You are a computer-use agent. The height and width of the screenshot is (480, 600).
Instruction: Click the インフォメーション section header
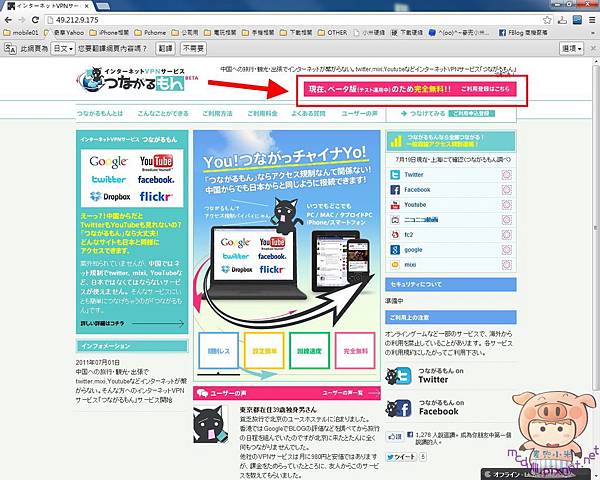pos(132,346)
